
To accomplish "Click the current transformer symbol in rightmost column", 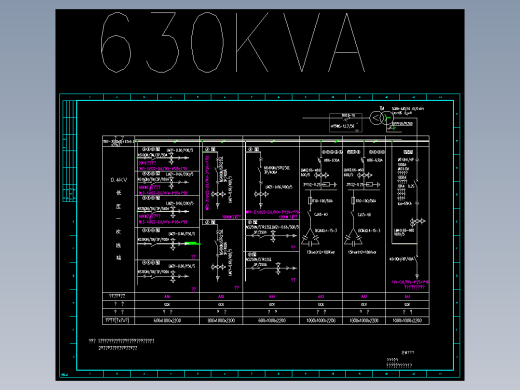I will pos(417,221).
